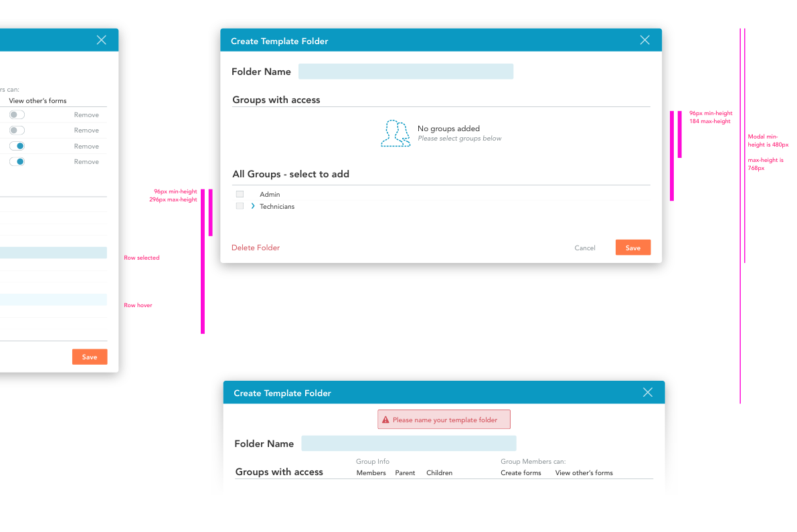This screenshot has height=532, width=797.
Task: Click the dashed groups icon beside No groups added
Action: [x=395, y=133]
